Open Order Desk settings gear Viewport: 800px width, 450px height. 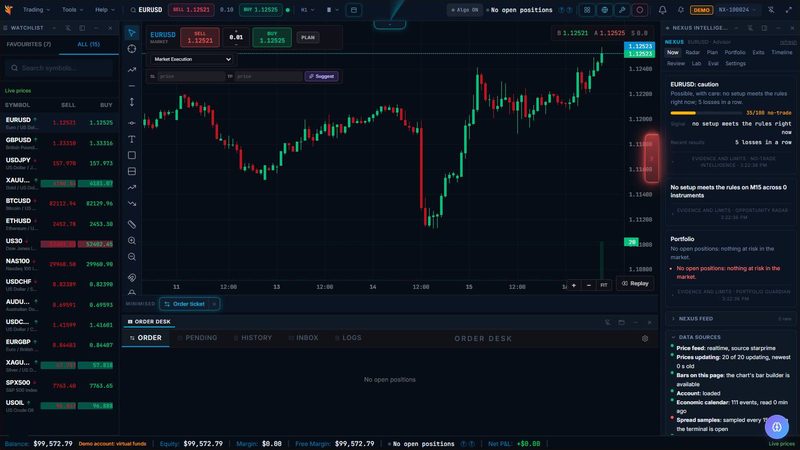(645, 338)
